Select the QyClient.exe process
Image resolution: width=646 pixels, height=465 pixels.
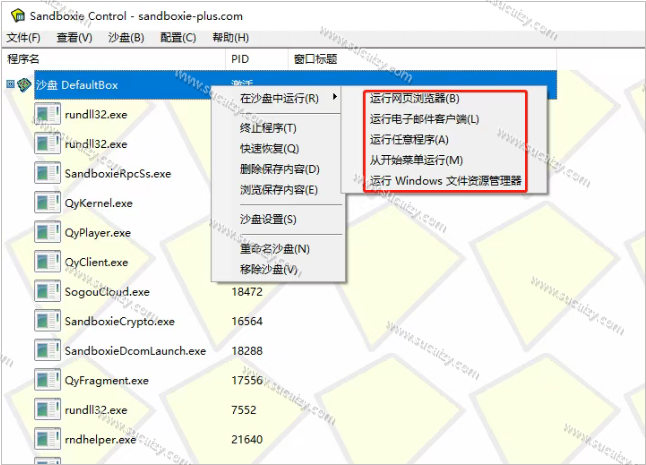[x=96, y=262]
